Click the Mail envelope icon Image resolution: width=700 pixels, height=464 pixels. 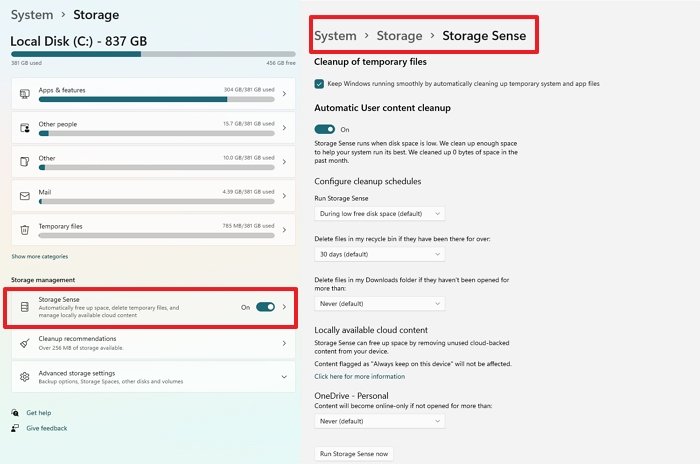tap(25, 196)
